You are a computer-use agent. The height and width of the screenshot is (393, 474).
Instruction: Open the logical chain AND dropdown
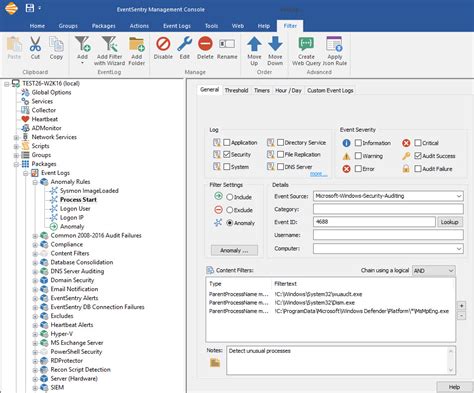(433, 271)
